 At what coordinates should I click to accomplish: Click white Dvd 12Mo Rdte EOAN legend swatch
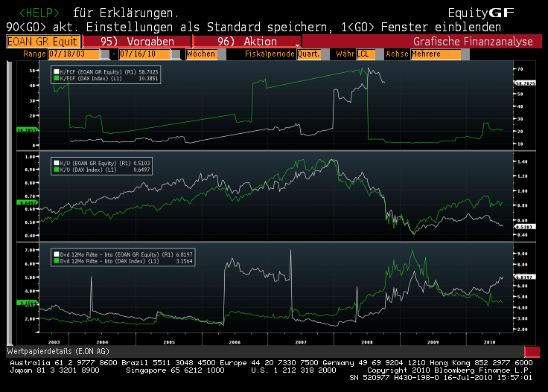click(x=57, y=254)
